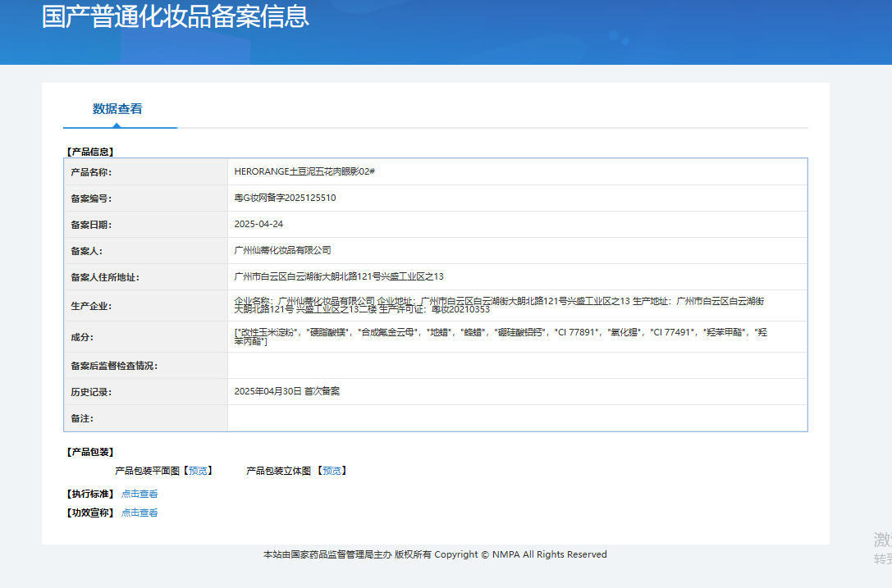The width and height of the screenshot is (892, 588).
Task: Select product name HERORANGE土豆泥五花肉眼影02#
Action: (304, 171)
